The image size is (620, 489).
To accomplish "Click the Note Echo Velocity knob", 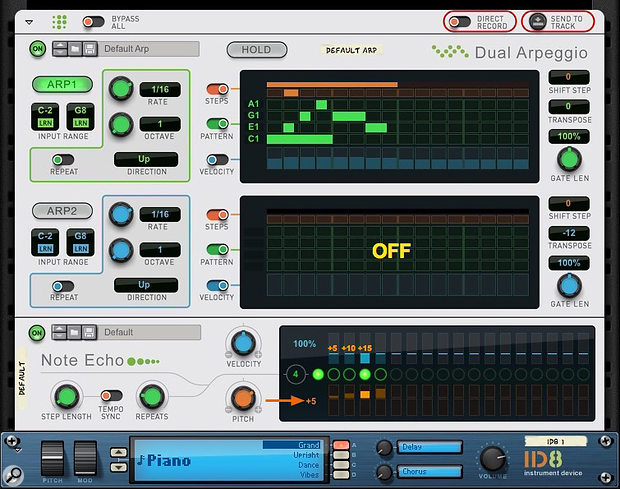I will (x=243, y=343).
